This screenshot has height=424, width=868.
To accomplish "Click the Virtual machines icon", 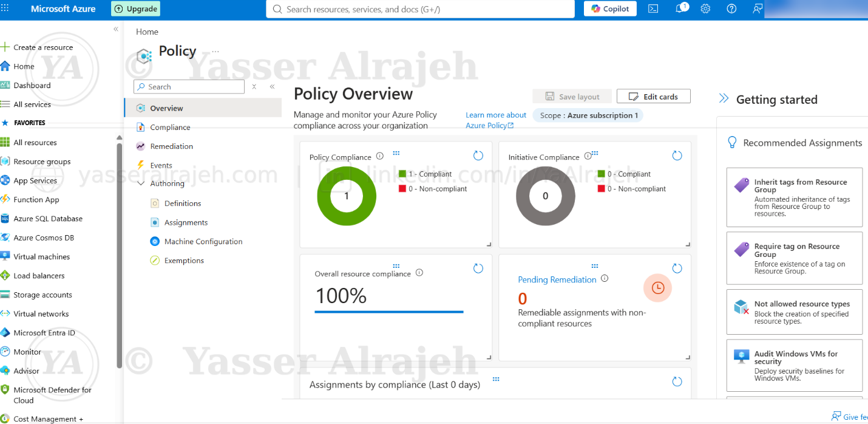I will click(x=5, y=256).
